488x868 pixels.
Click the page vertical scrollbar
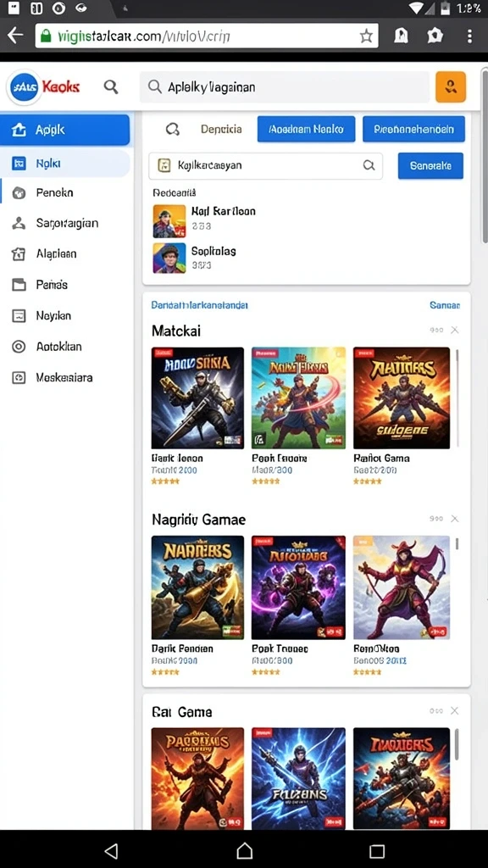click(x=485, y=158)
